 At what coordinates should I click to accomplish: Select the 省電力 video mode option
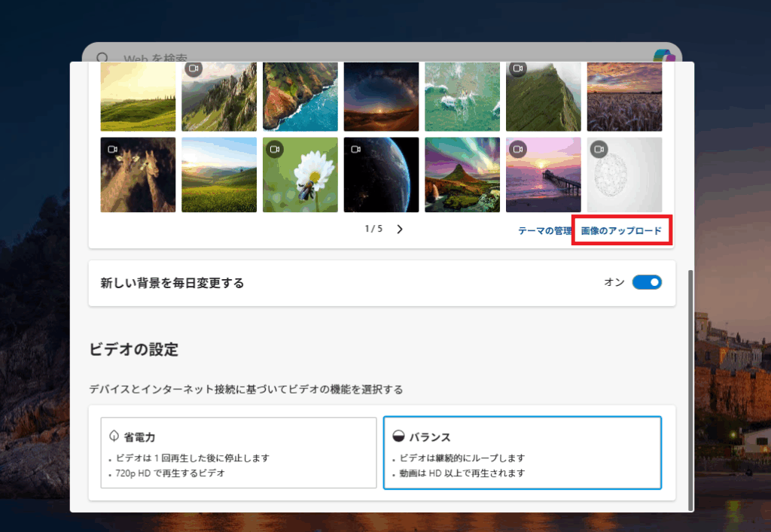click(x=238, y=453)
